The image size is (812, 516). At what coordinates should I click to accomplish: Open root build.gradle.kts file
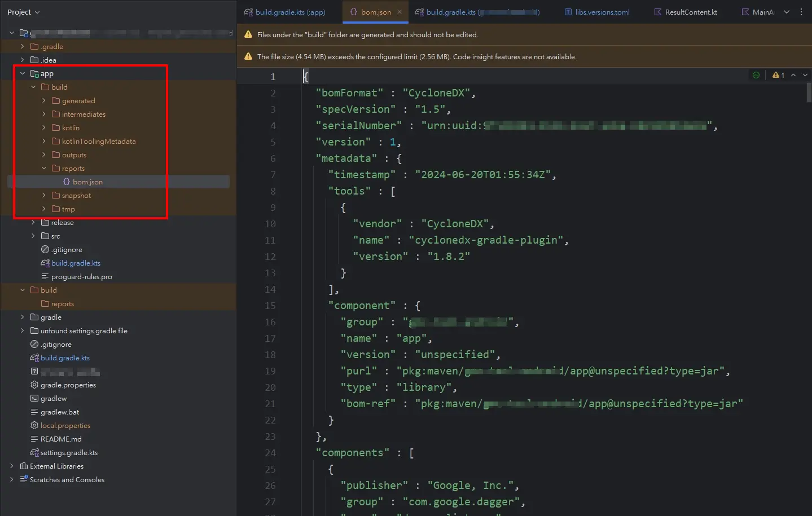65,358
